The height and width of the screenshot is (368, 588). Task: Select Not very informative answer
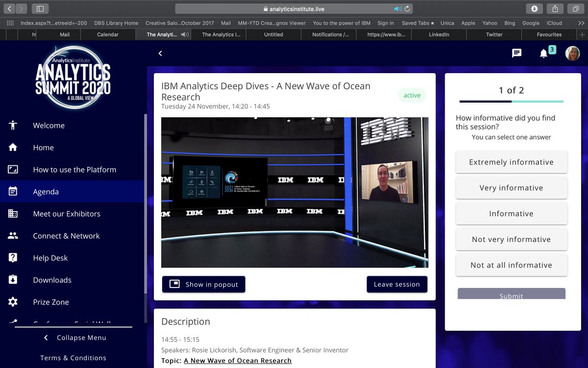[512, 239]
